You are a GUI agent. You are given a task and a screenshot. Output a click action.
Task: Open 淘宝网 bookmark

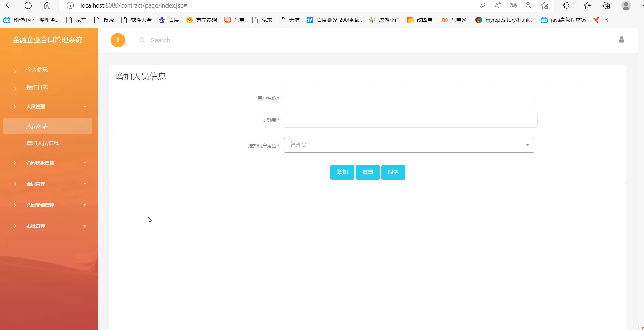click(454, 20)
